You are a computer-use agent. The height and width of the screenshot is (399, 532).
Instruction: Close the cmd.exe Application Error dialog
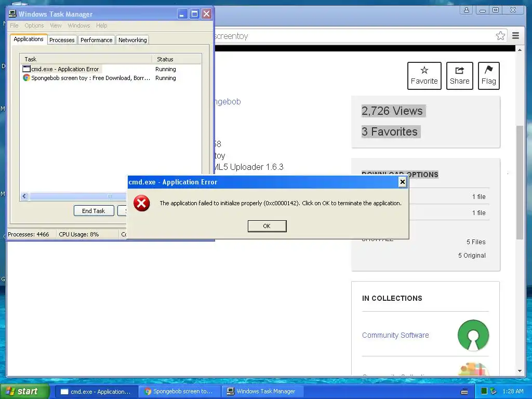pos(403,182)
